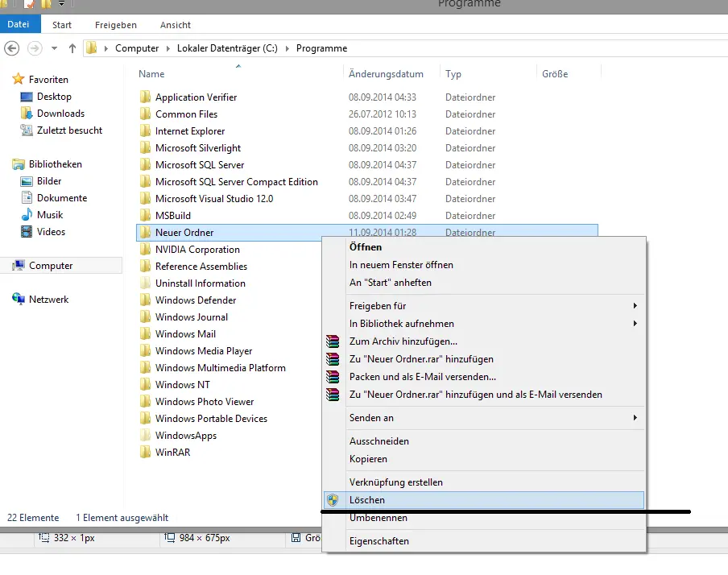Image resolution: width=728 pixels, height=575 pixels.
Task: Click the Back arrow navigation button
Action: [x=12, y=48]
